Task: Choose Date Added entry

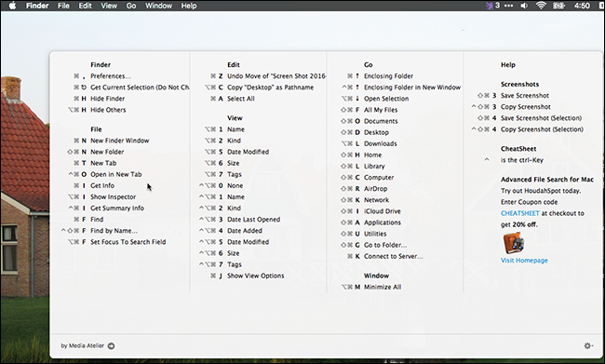Action: click(x=245, y=231)
